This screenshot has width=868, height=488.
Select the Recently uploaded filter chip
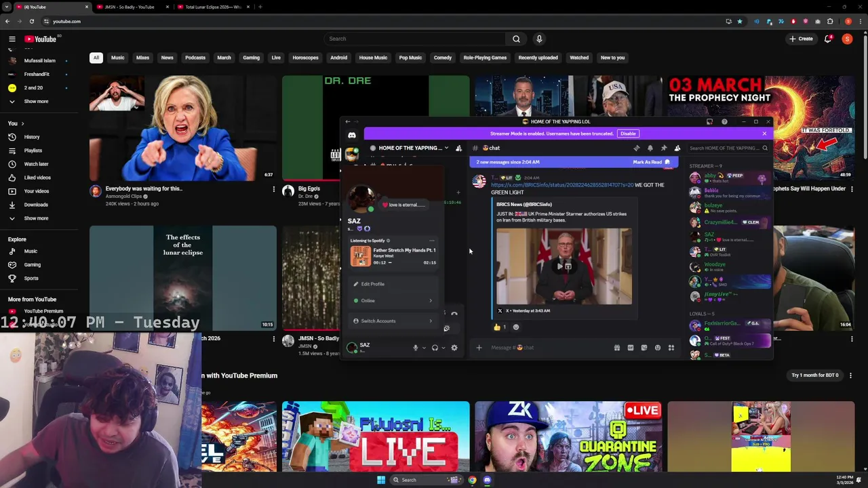point(538,58)
